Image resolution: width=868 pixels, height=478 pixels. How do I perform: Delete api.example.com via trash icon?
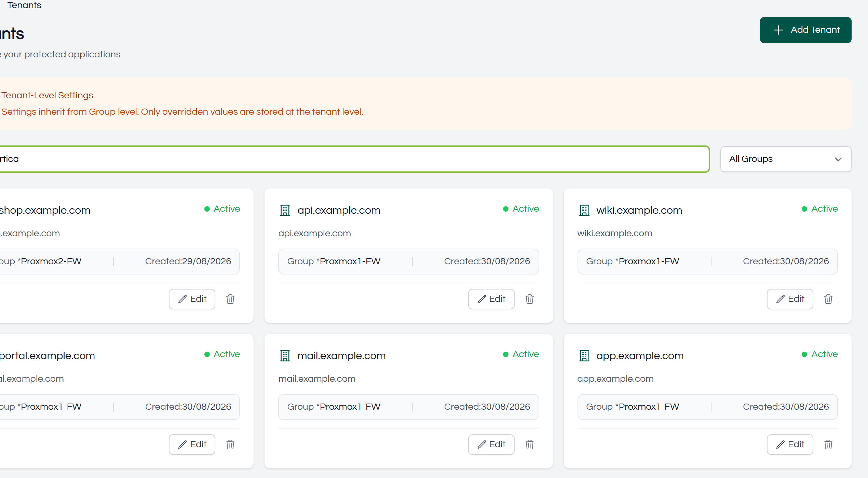530,299
